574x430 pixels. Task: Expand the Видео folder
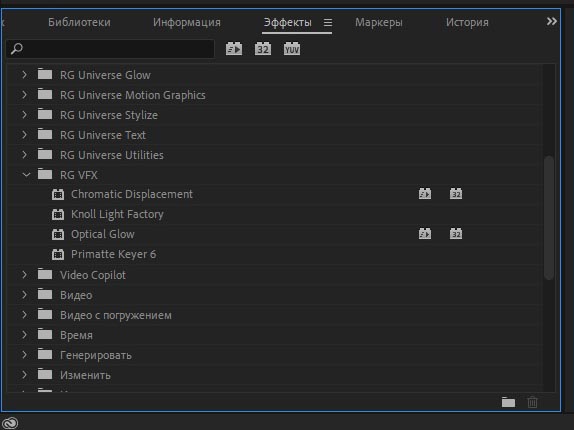pyautogui.click(x=25, y=295)
